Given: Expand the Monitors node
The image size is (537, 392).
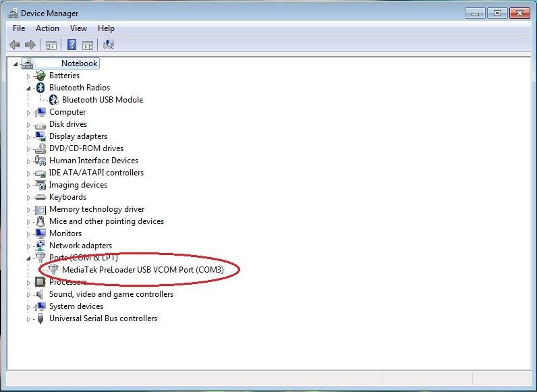Looking at the screenshot, I should (29, 234).
